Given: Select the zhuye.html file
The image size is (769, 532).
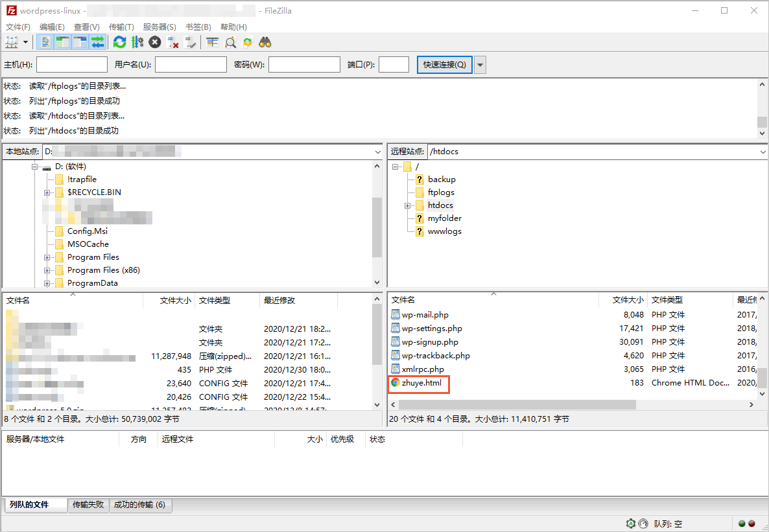Looking at the screenshot, I should click(421, 383).
